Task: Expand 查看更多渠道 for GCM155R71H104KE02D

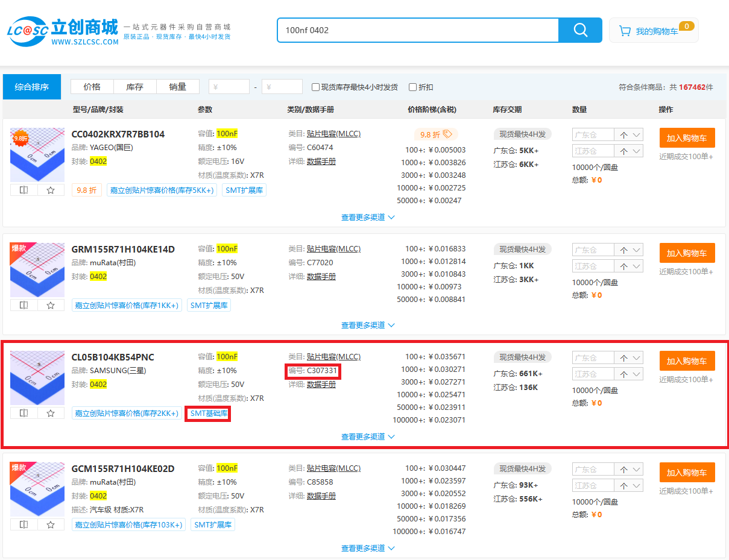Action: (368, 548)
